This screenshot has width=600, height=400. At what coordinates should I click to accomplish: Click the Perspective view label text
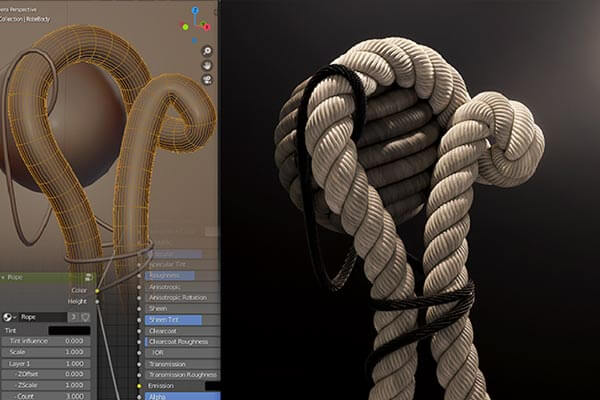coord(18,9)
